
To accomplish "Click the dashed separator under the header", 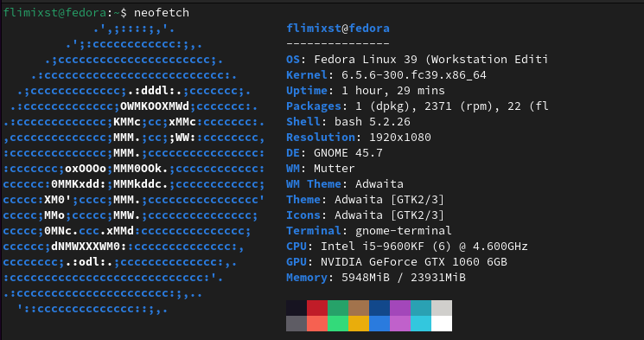I will [338, 44].
